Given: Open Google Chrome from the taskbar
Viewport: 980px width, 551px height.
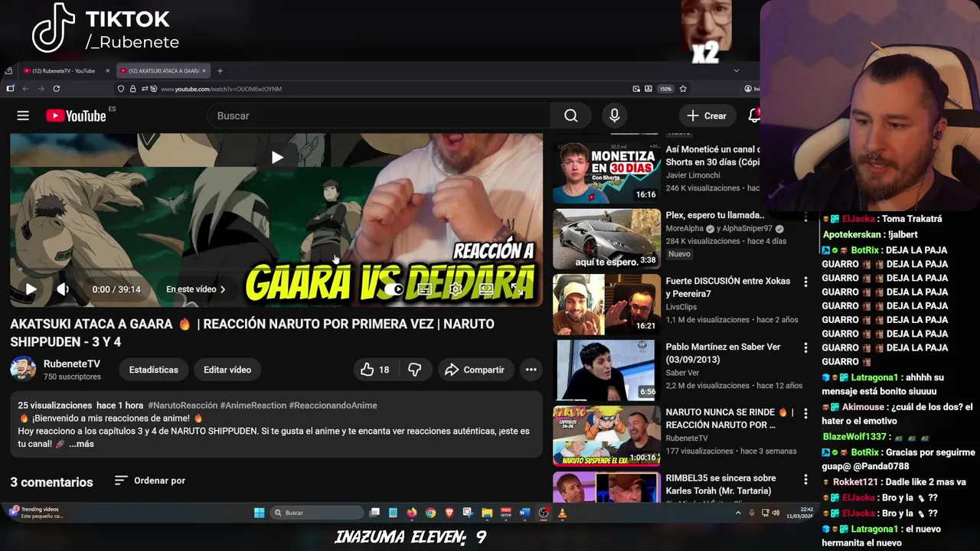Looking at the screenshot, I should point(430,513).
